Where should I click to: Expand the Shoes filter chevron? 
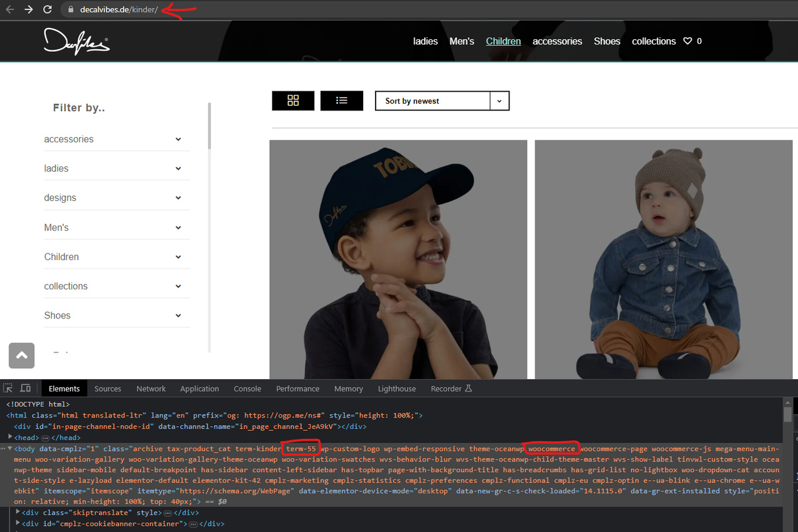click(x=178, y=315)
